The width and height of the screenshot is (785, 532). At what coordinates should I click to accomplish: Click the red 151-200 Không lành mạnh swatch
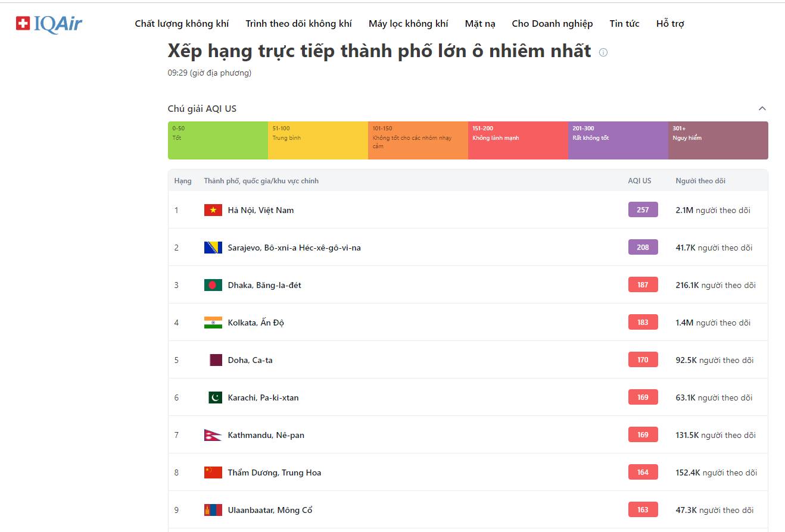click(518, 140)
